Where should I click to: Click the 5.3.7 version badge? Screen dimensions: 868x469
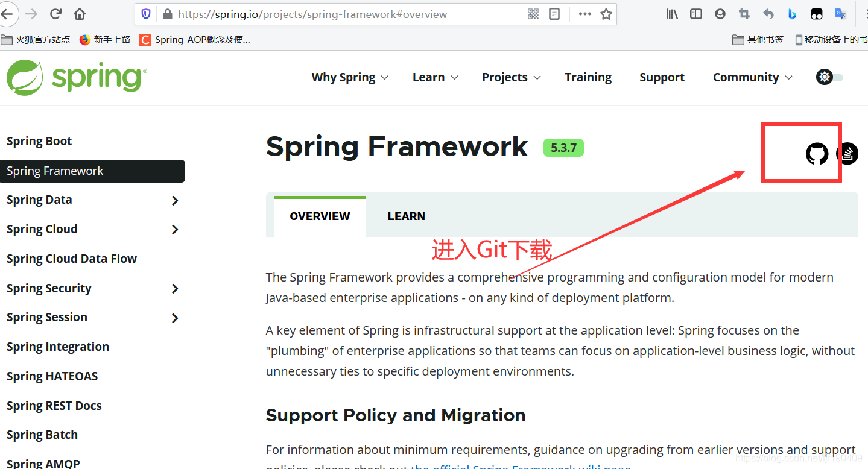coord(563,148)
